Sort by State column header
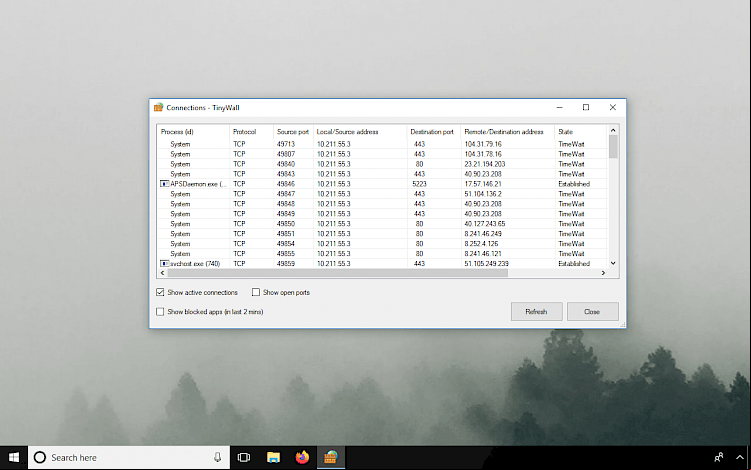 tap(580, 132)
